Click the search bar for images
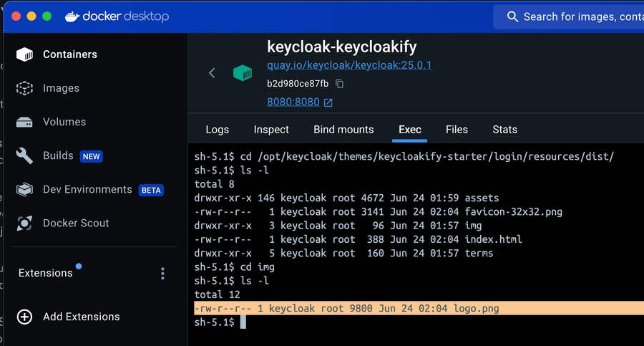Image resolution: width=644 pixels, height=346 pixels. [572, 16]
